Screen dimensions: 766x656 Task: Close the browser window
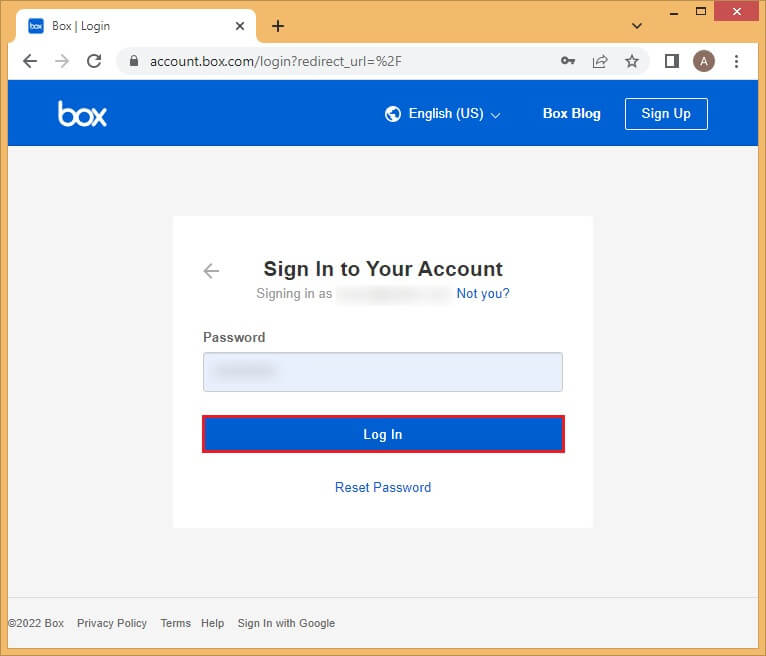point(737,11)
